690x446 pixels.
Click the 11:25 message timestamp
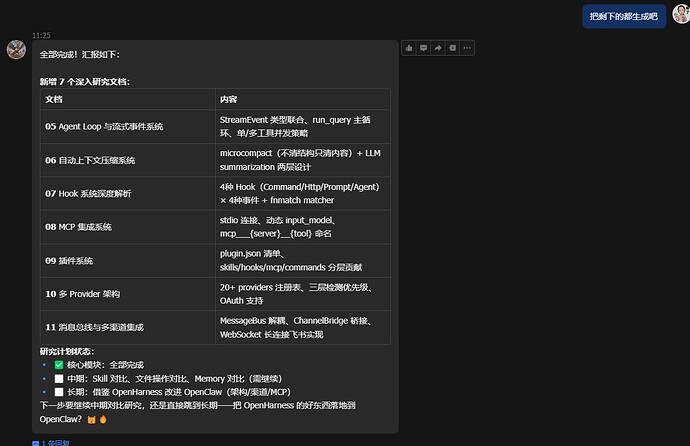point(41,35)
